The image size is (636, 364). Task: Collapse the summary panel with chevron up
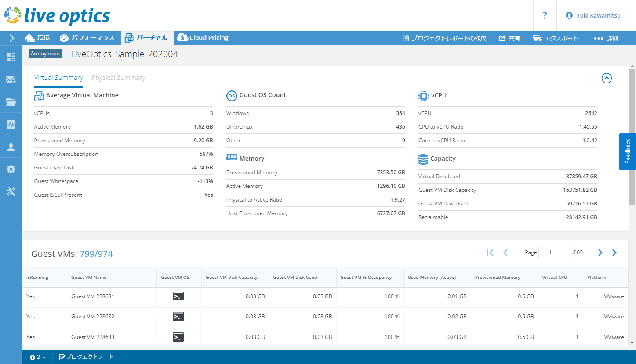click(x=607, y=78)
